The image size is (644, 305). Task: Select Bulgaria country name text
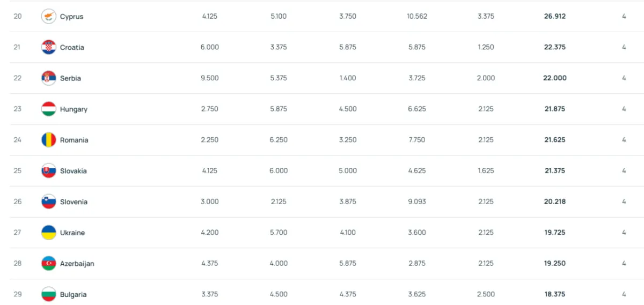[x=73, y=295]
